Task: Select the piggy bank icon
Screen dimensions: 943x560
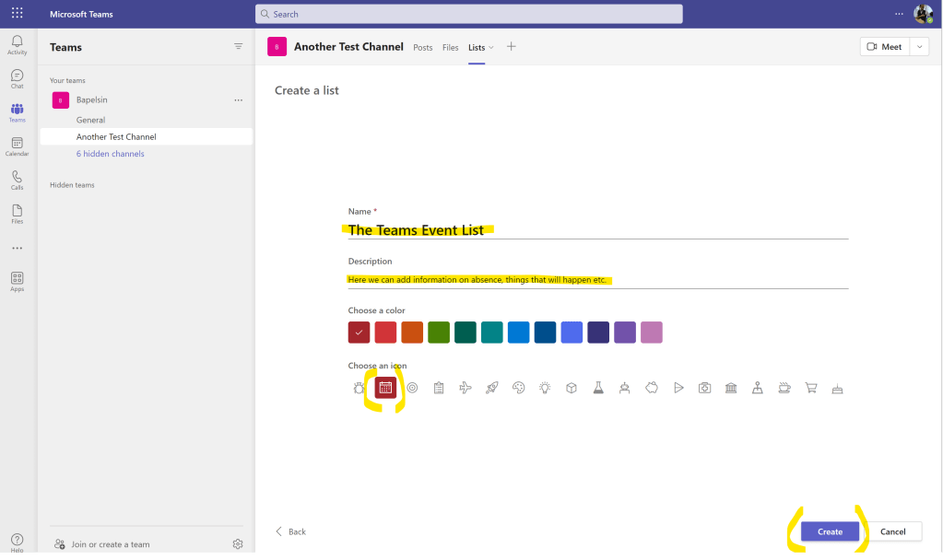Action: 651,388
